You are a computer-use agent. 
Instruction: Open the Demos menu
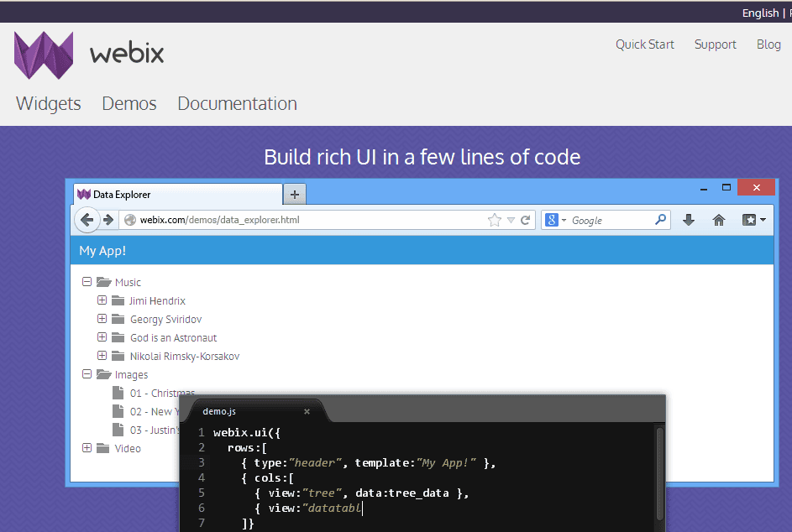click(129, 103)
